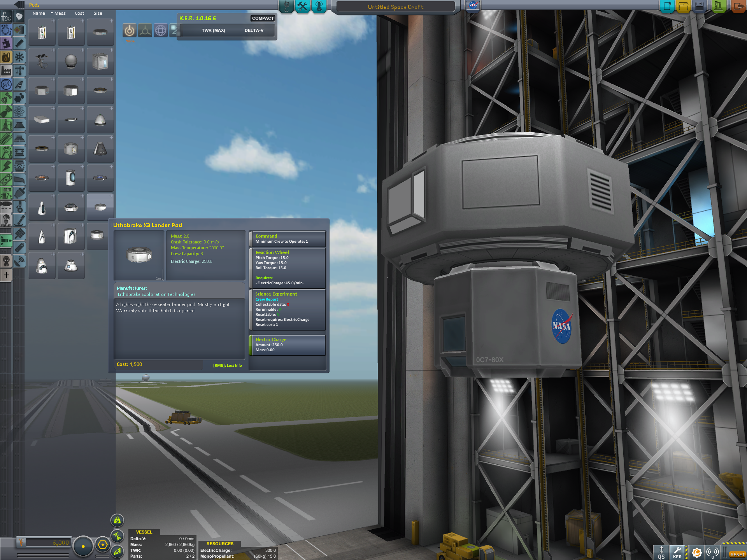Open the Filter by Function category

[6, 17]
